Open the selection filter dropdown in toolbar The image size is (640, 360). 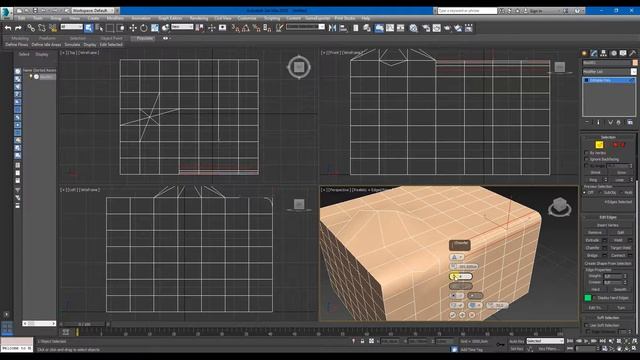coord(72,27)
